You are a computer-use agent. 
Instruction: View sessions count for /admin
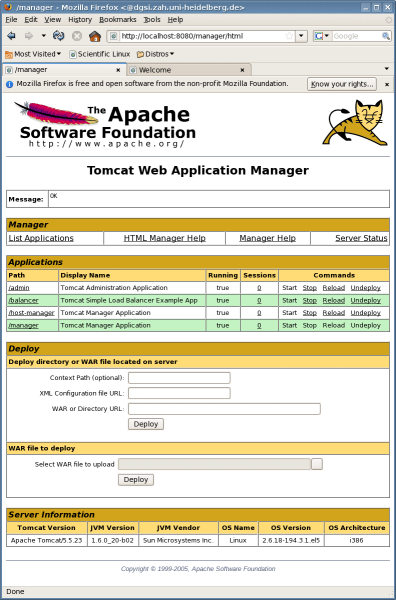coord(259,288)
